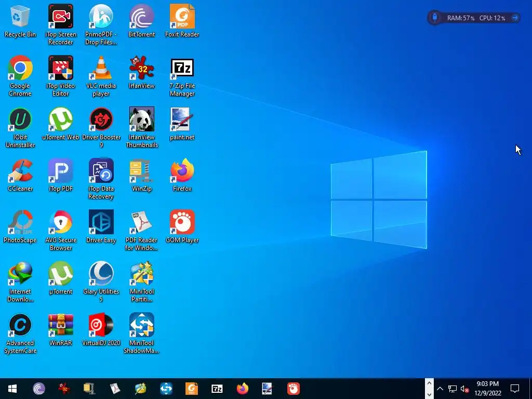Open Foxit Reader from the taskbar

191,389
